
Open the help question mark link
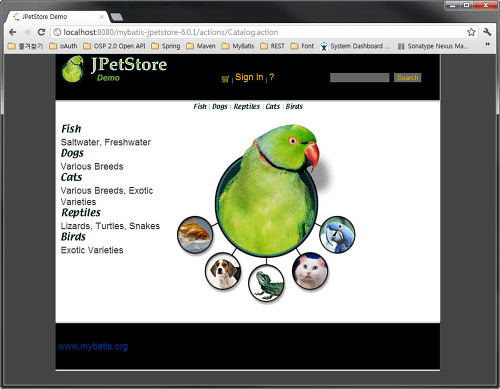pyautogui.click(x=272, y=77)
